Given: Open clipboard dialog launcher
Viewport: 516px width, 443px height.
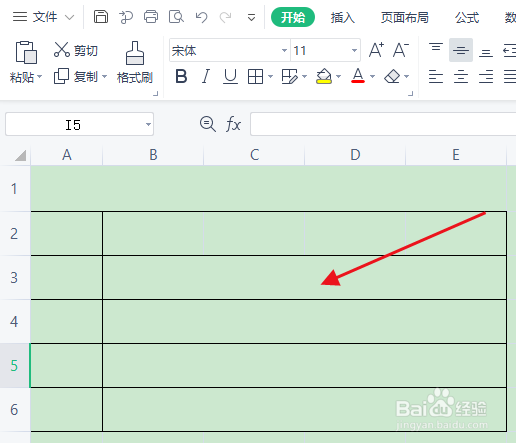Looking at the screenshot, I should [155, 94].
